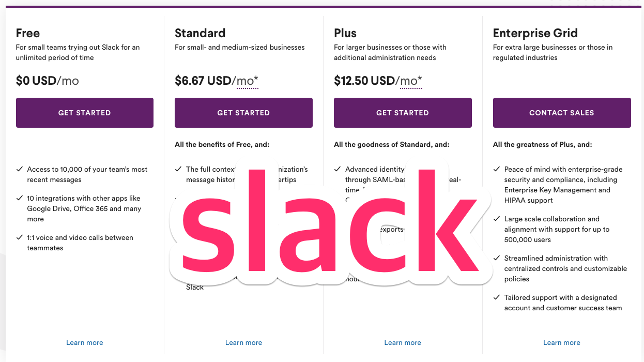
Task: Click the checkmark beside "1:1 voice and video calls"
Action: click(x=20, y=237)
